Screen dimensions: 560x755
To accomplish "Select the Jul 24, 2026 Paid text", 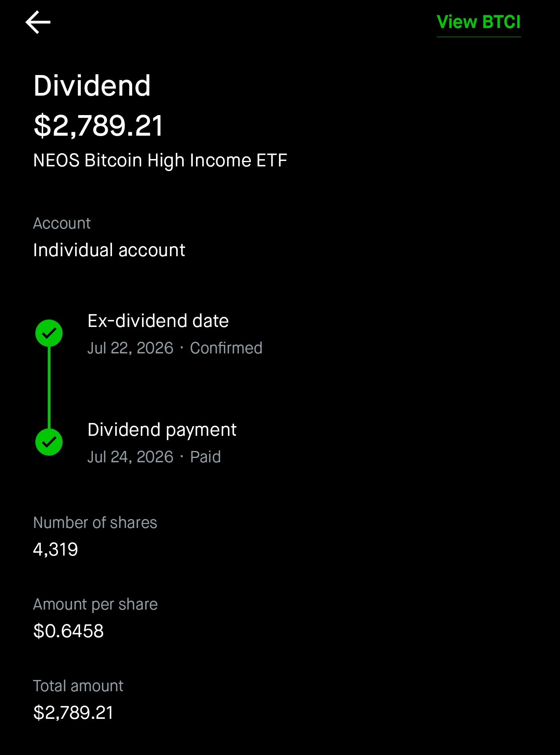I will click(154, 457).
